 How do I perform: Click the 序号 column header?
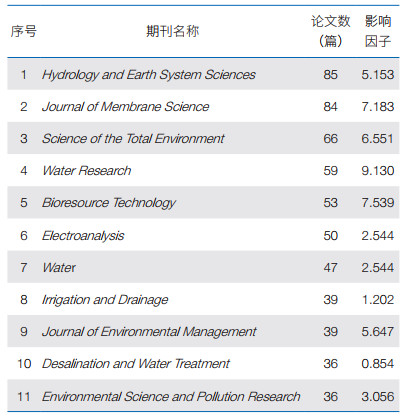(23, 31)
